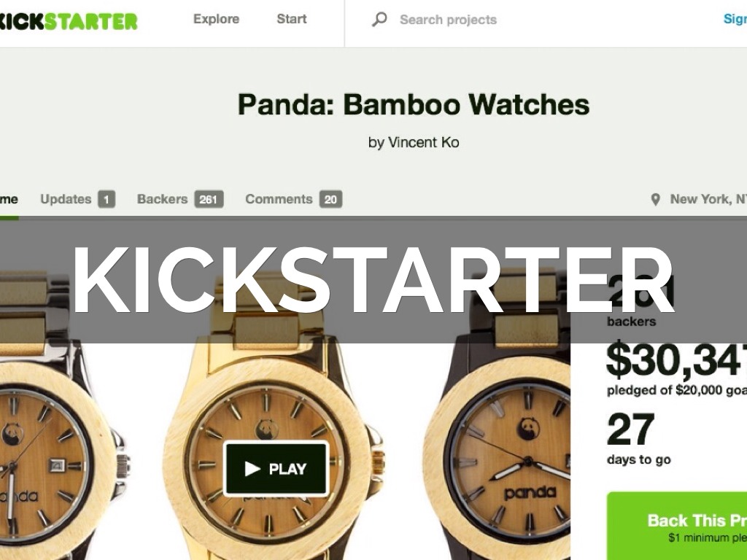This screenshot has width=747, height=560.
Task: Click the Backers count badge 261
Action: pyautogui.click(x=209, y=200)
